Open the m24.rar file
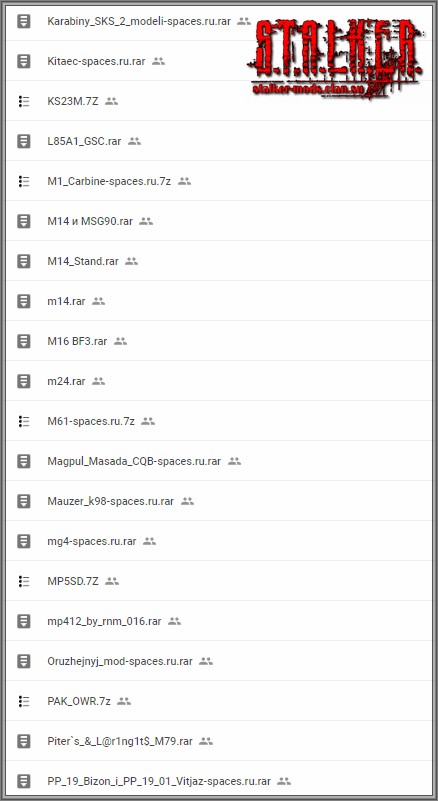Viewport: 438px width, 801px height. point(66,381)
